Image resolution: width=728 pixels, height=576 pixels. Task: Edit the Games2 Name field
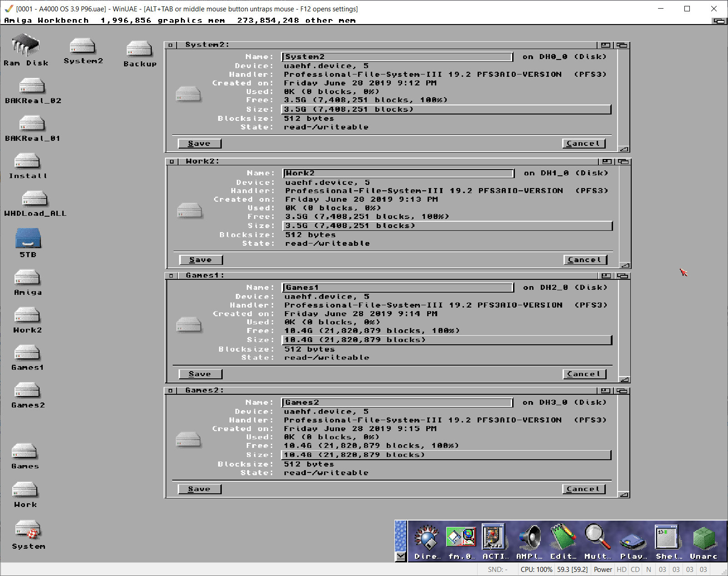(x=397, y=402)
